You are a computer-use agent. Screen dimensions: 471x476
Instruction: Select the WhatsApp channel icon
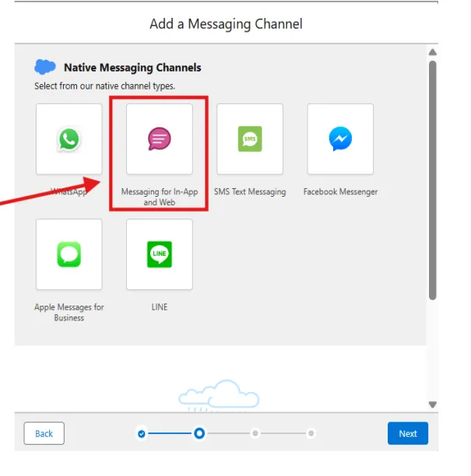click(69, 139)
